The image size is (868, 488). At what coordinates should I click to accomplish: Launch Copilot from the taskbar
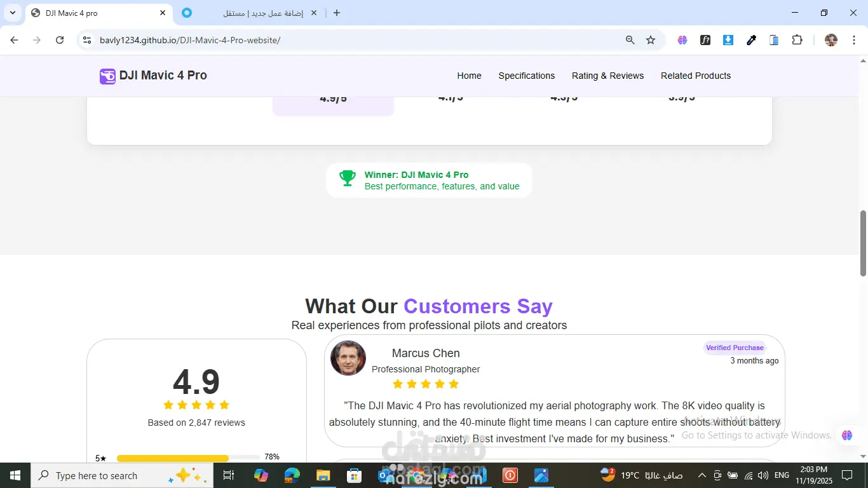(x=261, y=475)
